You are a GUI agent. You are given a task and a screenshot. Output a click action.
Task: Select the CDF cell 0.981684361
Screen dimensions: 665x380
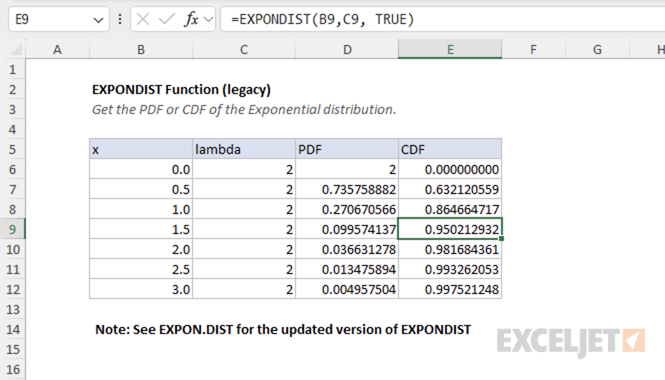[450, 249]
